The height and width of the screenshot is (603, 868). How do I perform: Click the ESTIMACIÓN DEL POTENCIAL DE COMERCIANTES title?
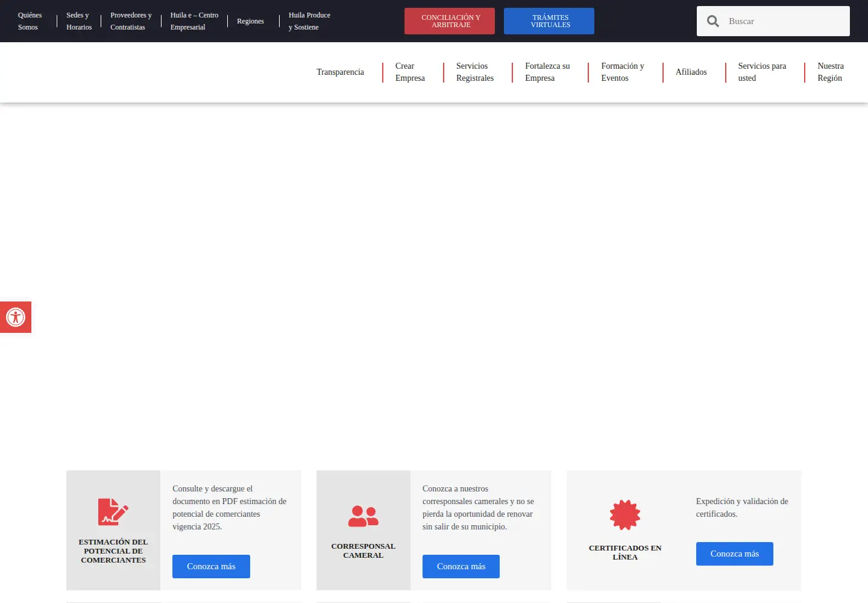[x=113, y=551]
